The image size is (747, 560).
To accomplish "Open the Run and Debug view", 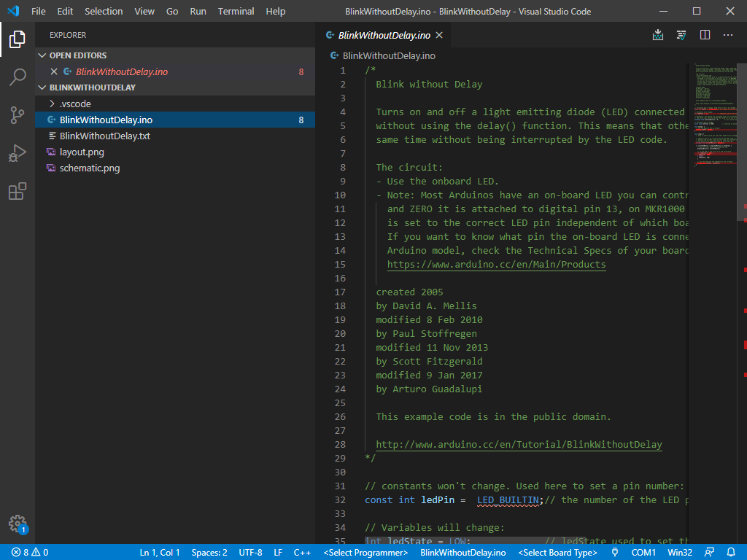I will click(18, 153).
